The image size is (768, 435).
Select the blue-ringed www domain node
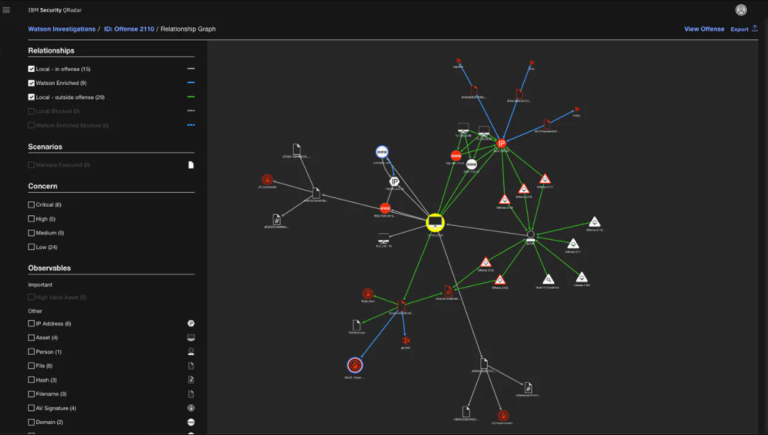coord(382,152)
